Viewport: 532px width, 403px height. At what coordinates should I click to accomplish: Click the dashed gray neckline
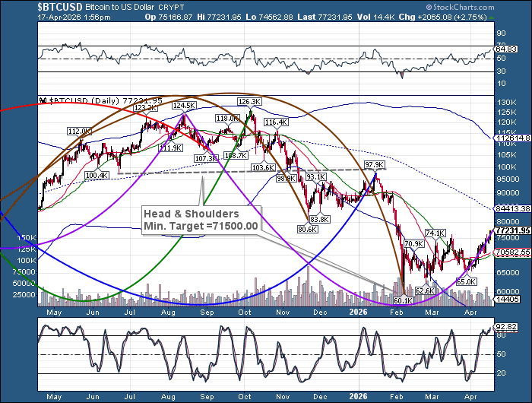pyautogui.click(x=228, y=171)
